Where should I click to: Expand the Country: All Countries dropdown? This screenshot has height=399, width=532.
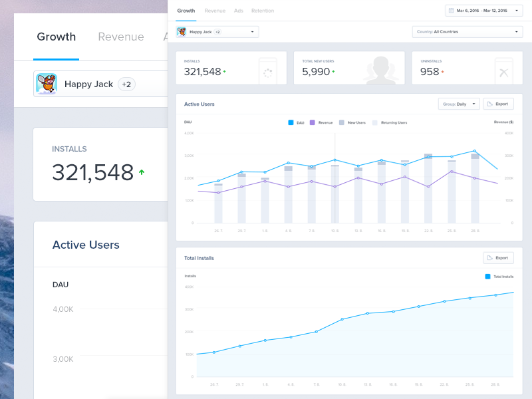[x=467, y=32]
